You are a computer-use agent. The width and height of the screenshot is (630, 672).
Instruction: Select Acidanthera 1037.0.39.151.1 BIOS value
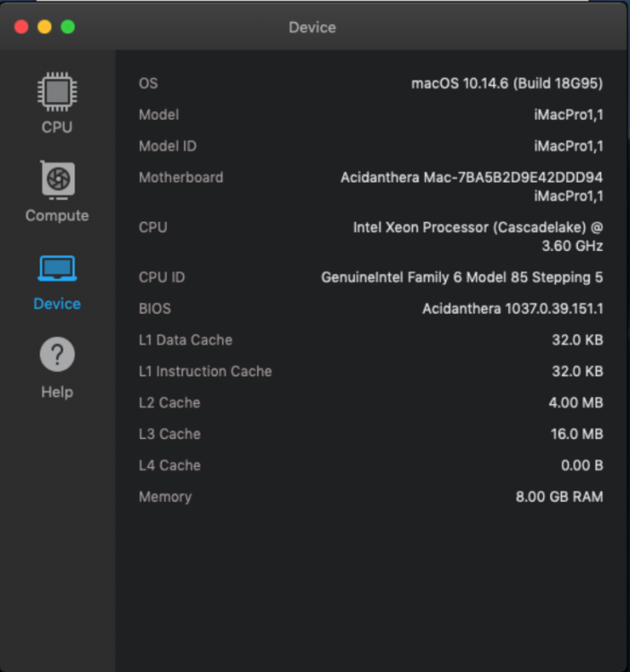pos(513,308)
